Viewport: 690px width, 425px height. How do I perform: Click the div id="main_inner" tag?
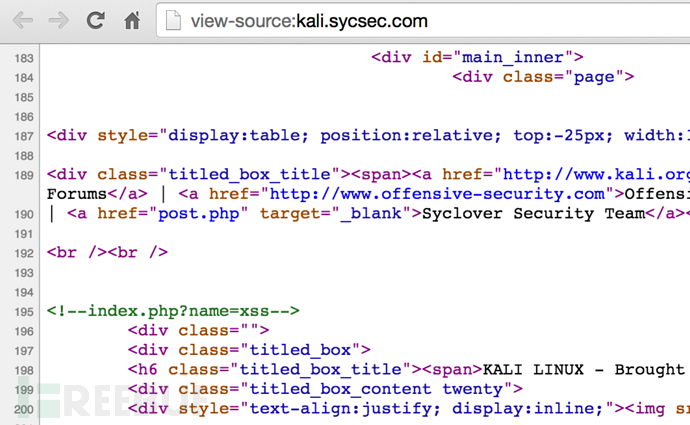(477, 57)
